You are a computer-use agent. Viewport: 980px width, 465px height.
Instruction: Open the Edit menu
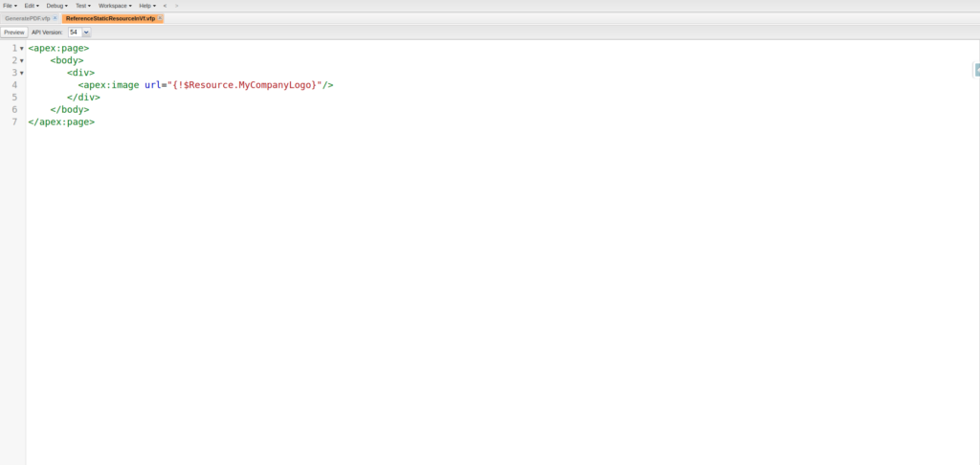point(32,6)
